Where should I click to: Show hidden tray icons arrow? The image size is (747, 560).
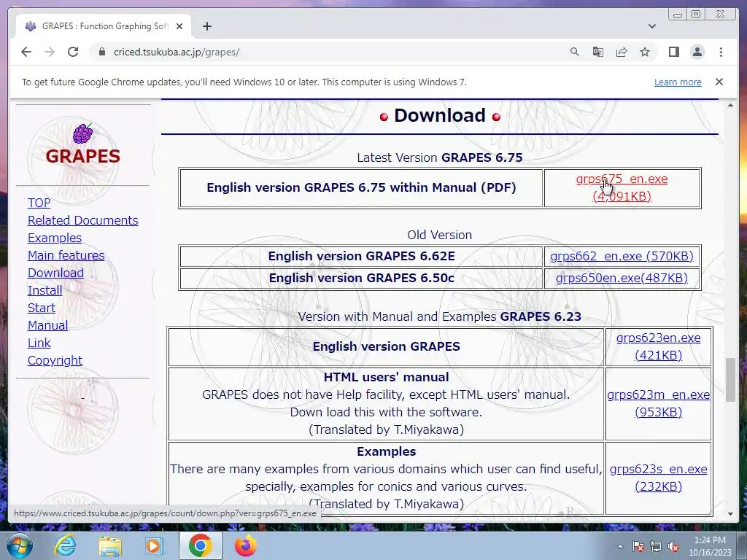(620, 546)
